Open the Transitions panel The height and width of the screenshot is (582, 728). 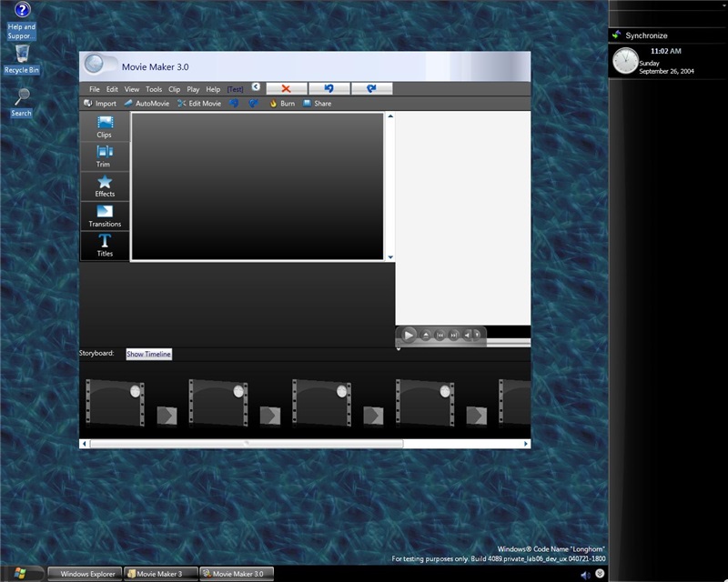105,216
